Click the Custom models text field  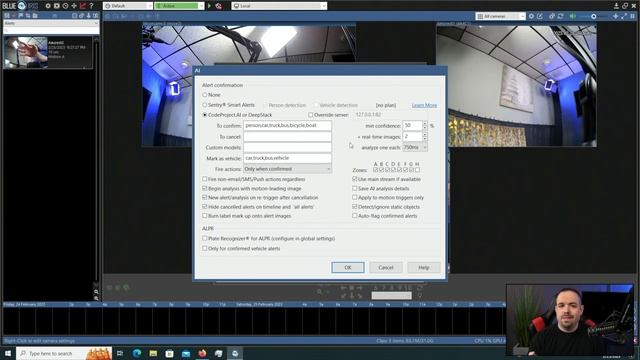tap(287, 147)
